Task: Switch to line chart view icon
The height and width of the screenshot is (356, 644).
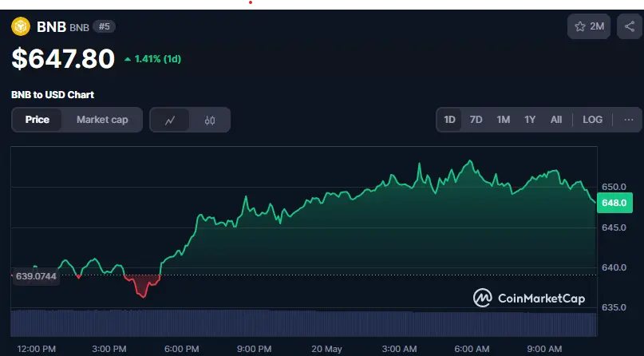Action: (x=170, y=121)
